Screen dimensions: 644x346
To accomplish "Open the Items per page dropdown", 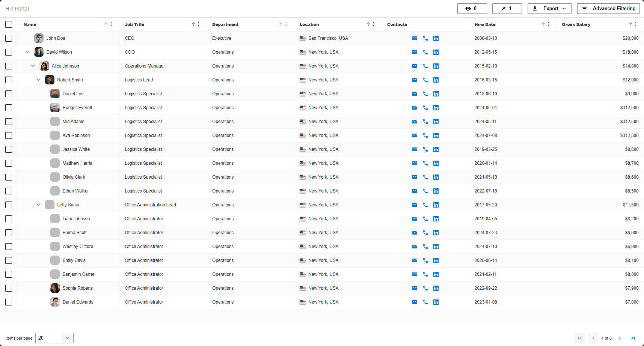I will tap(54, 338).
